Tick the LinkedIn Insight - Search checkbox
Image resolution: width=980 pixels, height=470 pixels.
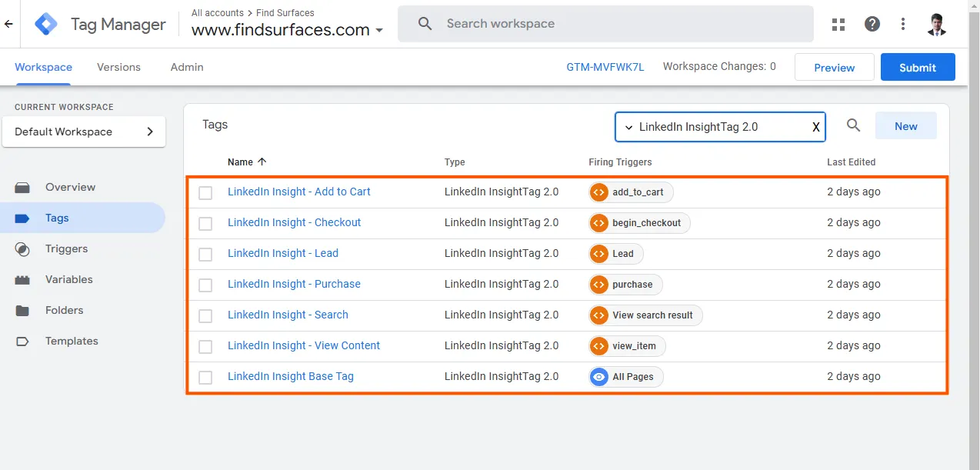coord(205,315)
